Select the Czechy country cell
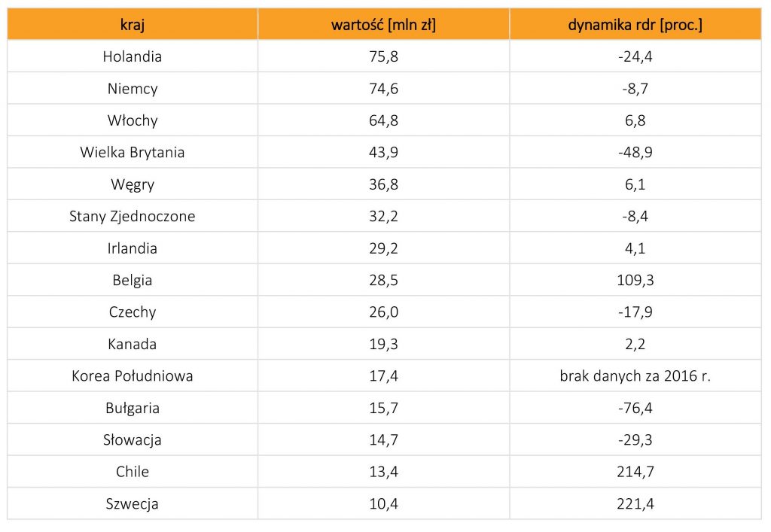The height and width of the screenshot is (532, 771). point(133,312)
